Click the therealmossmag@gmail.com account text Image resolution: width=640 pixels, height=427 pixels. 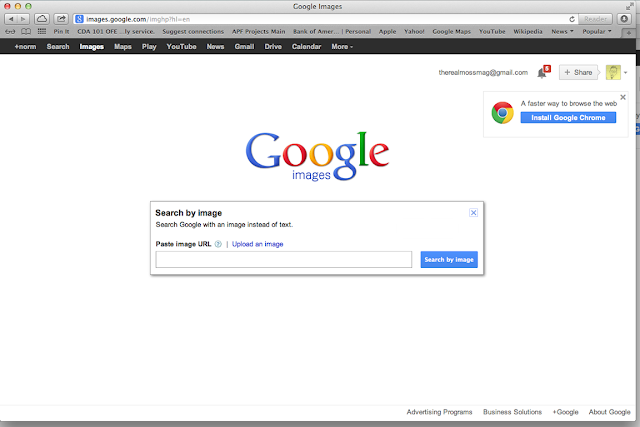pyautogui.click(x=483, y=72)
